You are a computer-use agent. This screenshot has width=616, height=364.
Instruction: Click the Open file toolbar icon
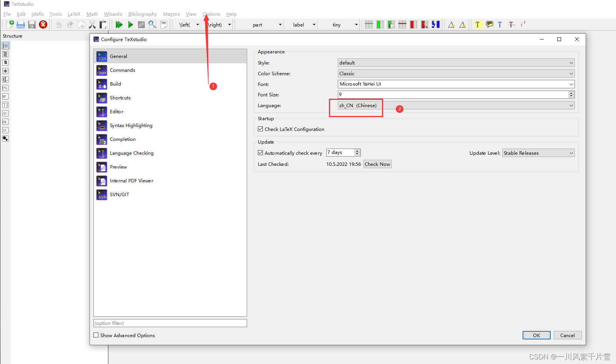click(x=21, y=25)
